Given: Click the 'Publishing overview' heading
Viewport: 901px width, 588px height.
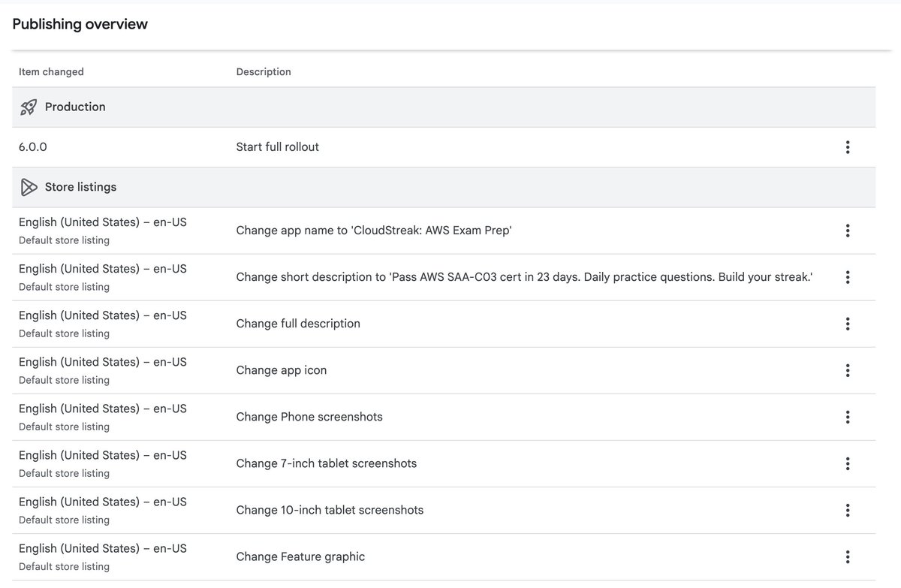Looking at the screenshot, I should [80, 24].
